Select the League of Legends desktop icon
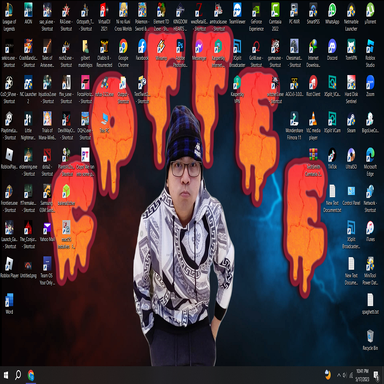This screenshot has height=384, width=384. tap(9, 17)
